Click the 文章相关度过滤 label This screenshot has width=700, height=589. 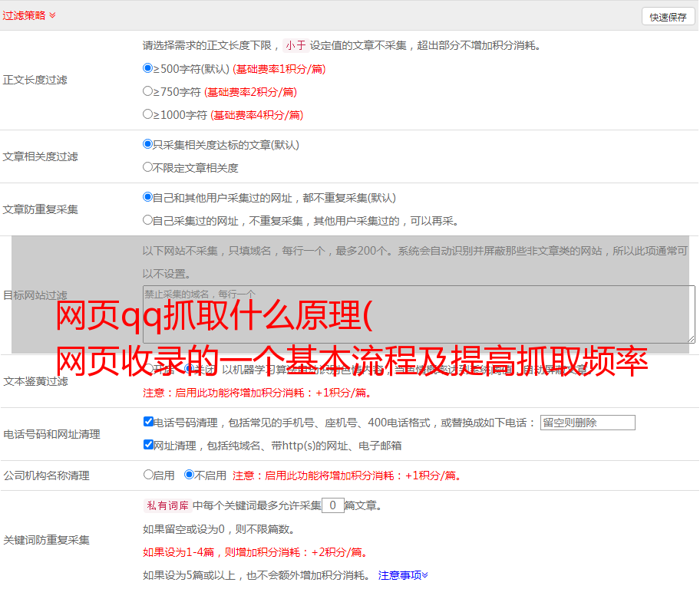41,156
